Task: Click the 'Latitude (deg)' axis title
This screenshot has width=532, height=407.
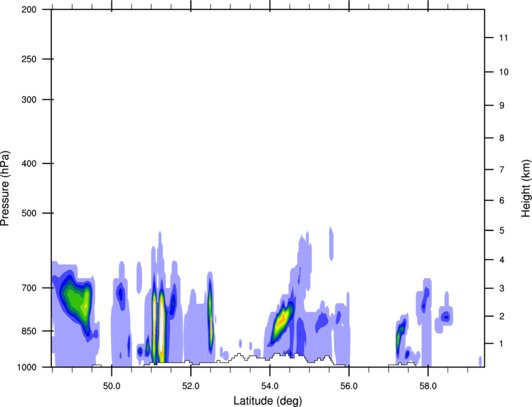Action: 268,401
